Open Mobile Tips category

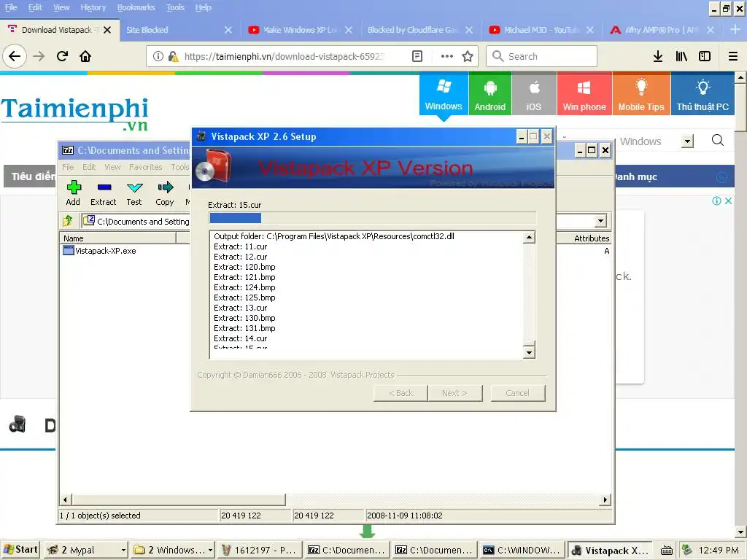(641, 94)
